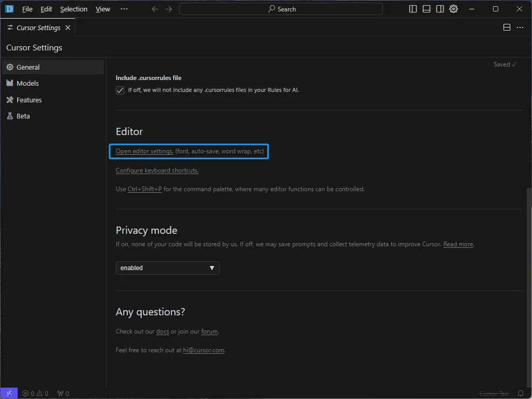Image resolution: width=532 pixels, height=399 pixels.
Task: Open the View menu
Action: 102,9
